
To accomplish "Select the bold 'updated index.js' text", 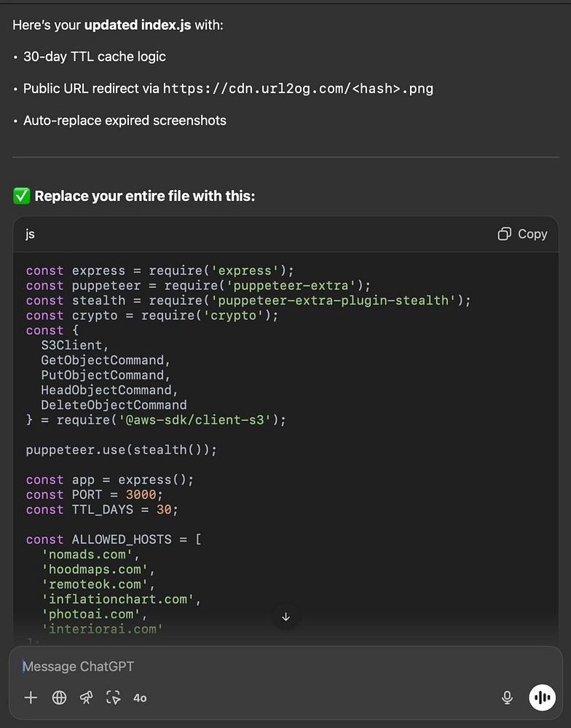I will [x=138, y=25].
